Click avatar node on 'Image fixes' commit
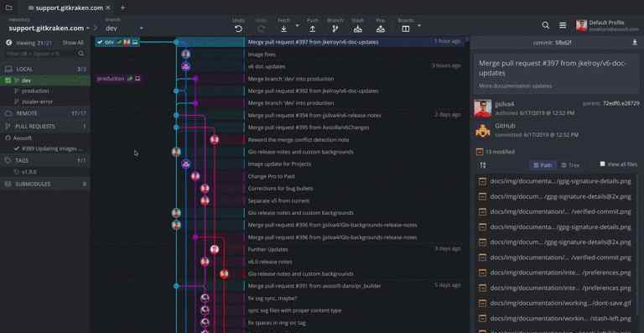 point(185,55)
